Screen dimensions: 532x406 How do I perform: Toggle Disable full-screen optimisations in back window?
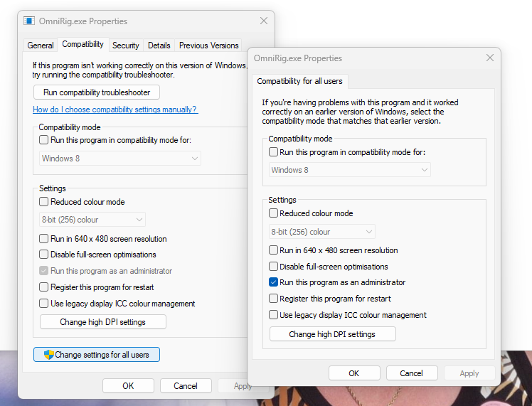pos(44,255)
